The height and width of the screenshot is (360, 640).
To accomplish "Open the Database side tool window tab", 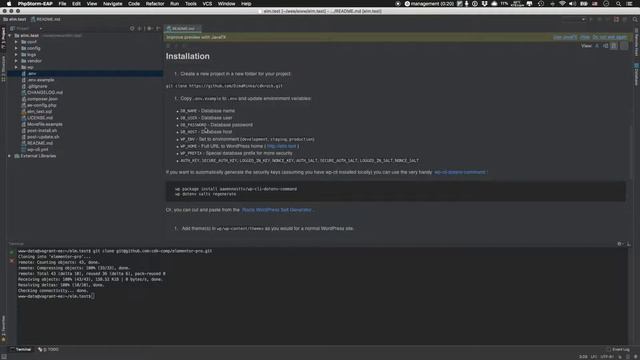I will [x=636, y=74].
